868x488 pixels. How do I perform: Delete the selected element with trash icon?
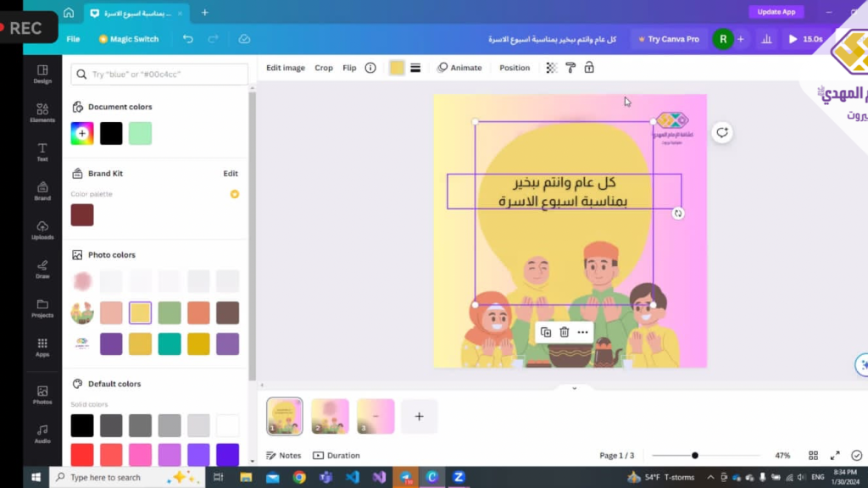click(564, 332)
